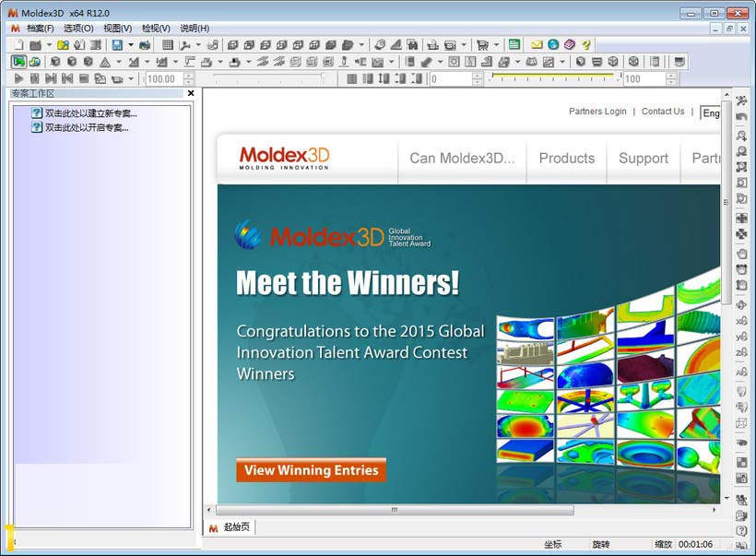
Task: Click the purple book stack icon
Action: [570, 45]
